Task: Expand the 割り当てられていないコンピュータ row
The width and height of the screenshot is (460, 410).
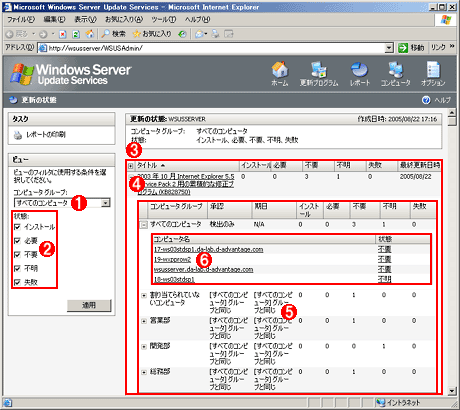Action: click(144, 295)
